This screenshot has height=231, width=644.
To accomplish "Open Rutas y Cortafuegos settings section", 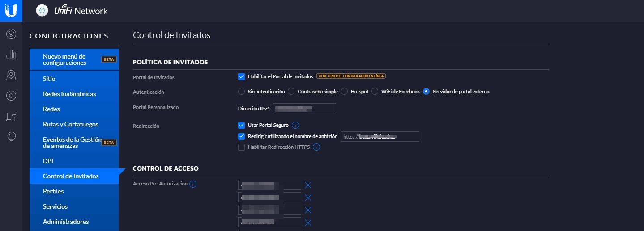I will [71, 124].
